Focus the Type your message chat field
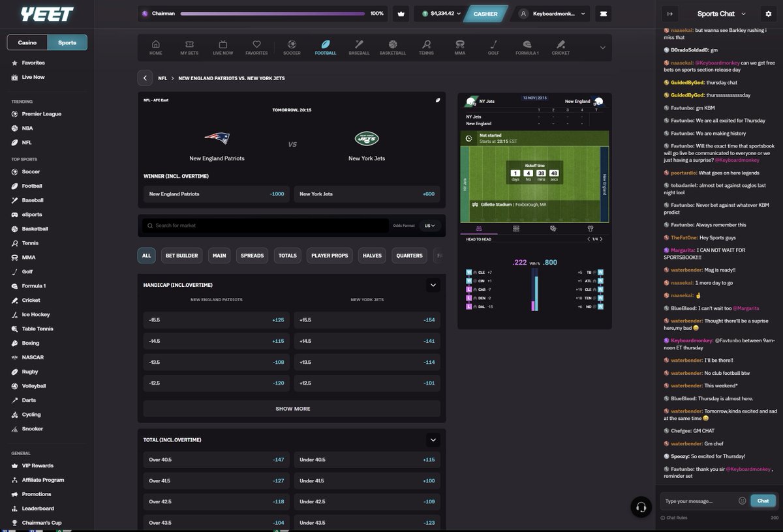The height and width of the screenshot is (532, 783). (x=699, y=501)
